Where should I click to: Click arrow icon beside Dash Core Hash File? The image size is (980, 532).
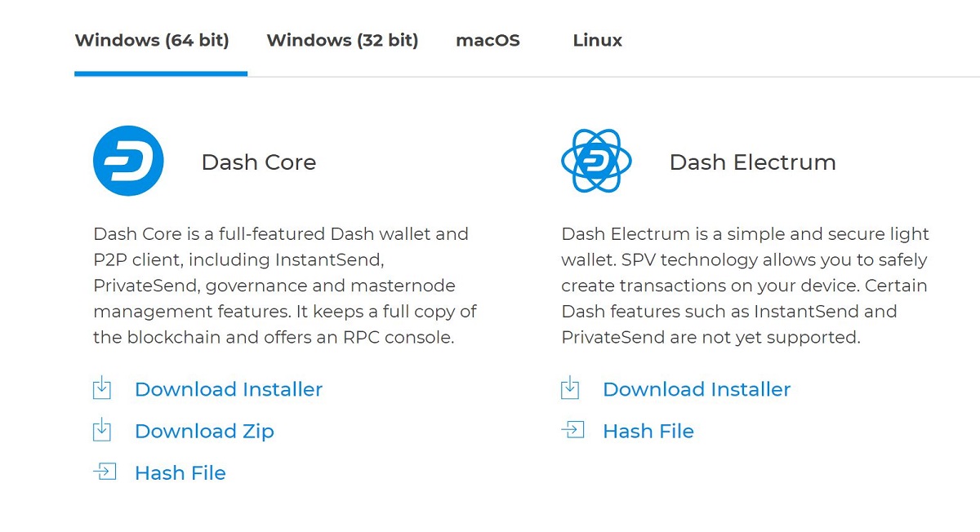pos(105,472)
